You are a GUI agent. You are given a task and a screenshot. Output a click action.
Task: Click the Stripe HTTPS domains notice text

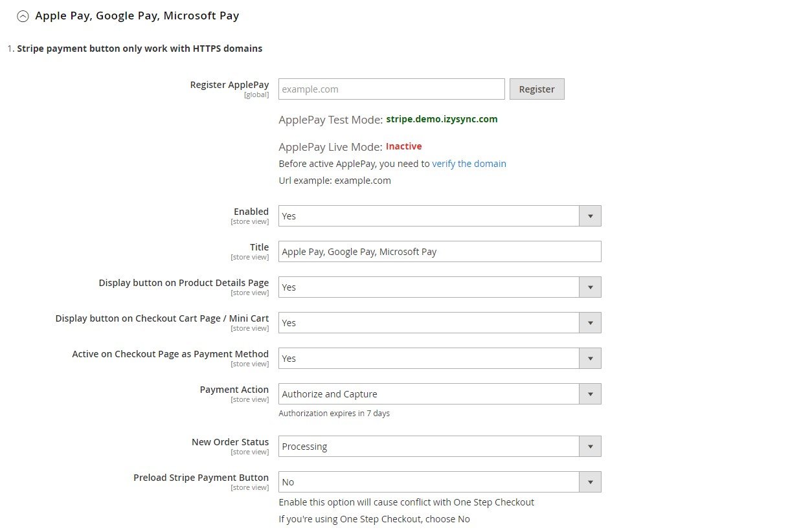click(140, 49)
